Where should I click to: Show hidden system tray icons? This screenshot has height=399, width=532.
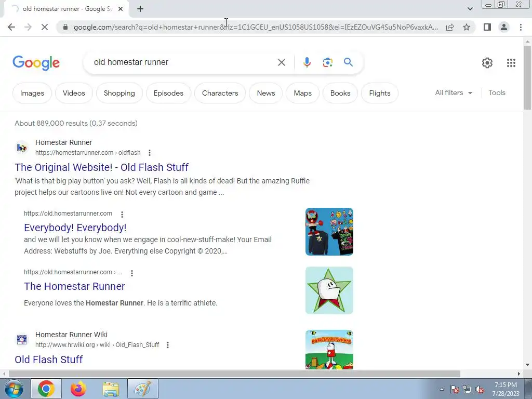(x=442, y=389)
